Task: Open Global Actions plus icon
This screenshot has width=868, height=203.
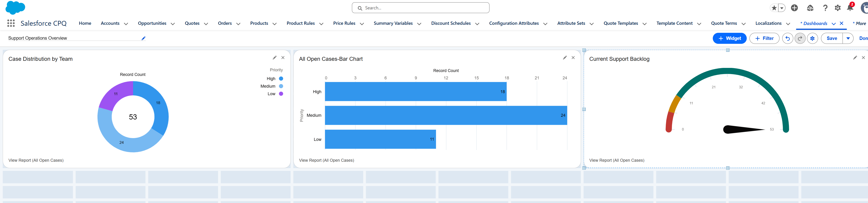Action: point(794,8)
